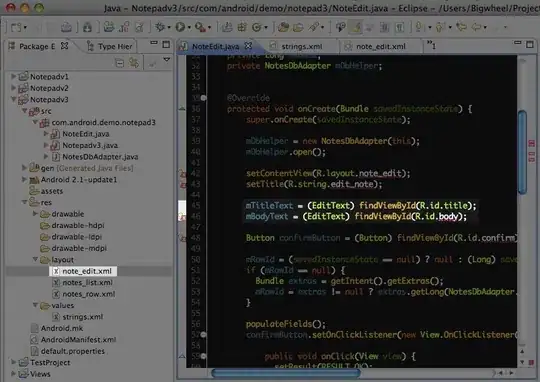Viewport: 540px width, 382px height.
Task: Click Link with Editor icon in Package Explorer
Action: coord(134,63)
